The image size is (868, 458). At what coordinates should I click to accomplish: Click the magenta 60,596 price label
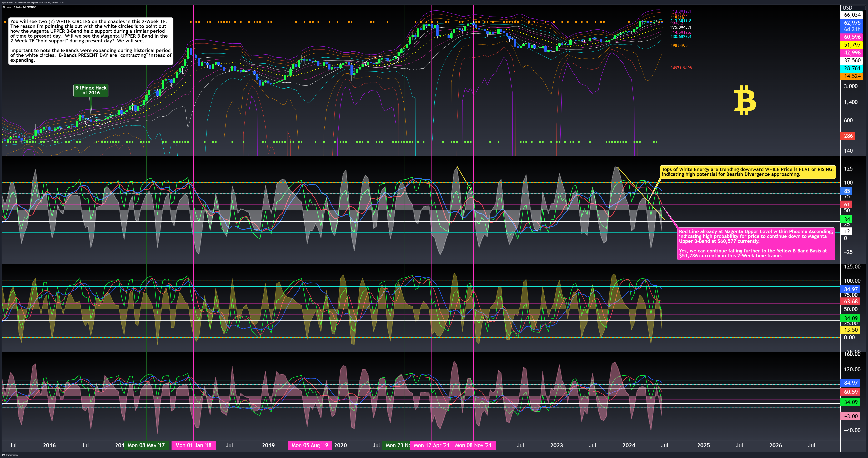(852, 37)
